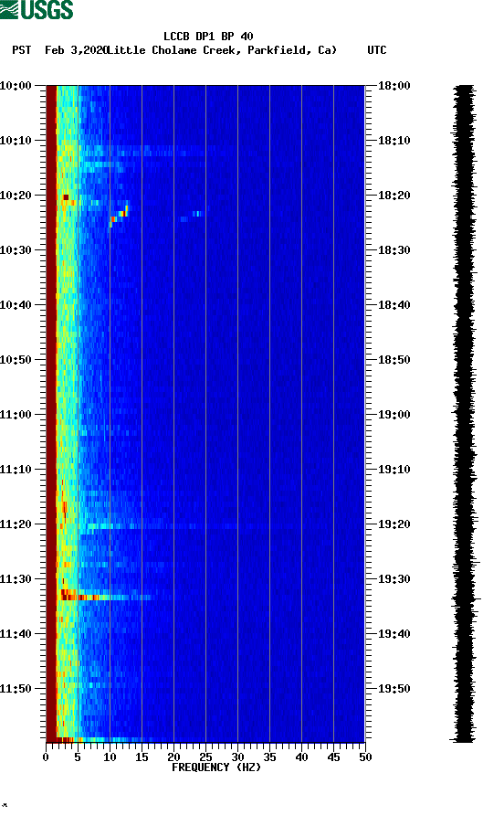
Task: Click the 'Feb 3,2020' date text
Action: [x=76, y=50]
